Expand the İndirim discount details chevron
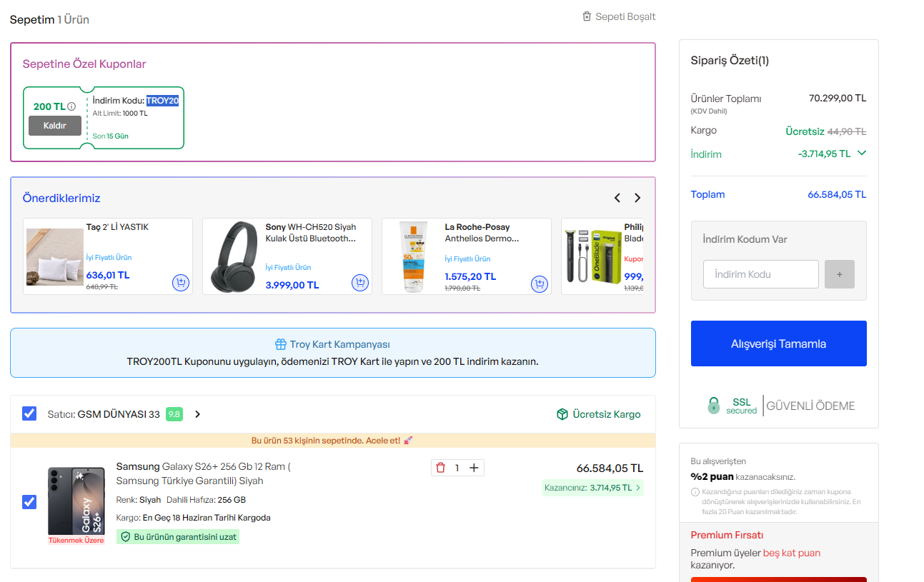 pos(861,153)
